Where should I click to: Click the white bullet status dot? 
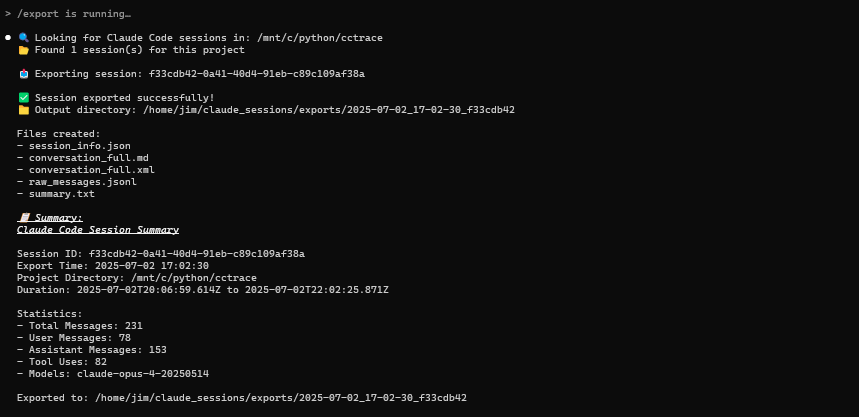[x=8, y=38]
